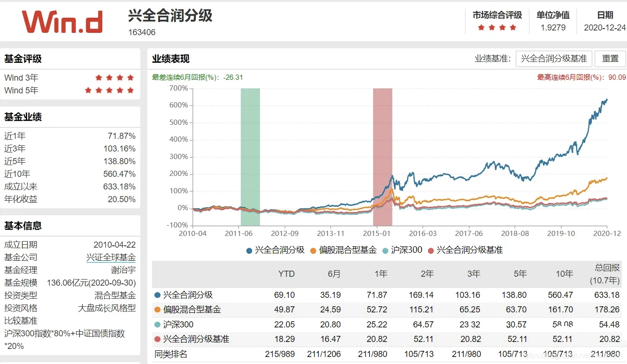Viewport: 627px width, 364px height.
Task: Click the 700% y-axis label
Action: [179, 88]
